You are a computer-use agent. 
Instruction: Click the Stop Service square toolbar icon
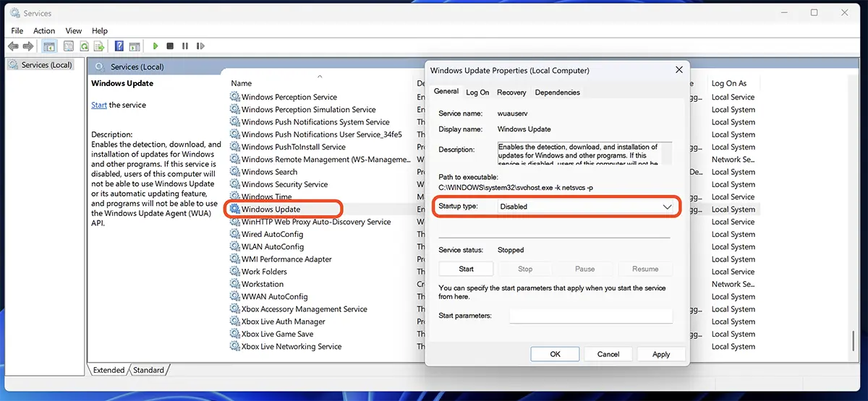click(170, 46)
